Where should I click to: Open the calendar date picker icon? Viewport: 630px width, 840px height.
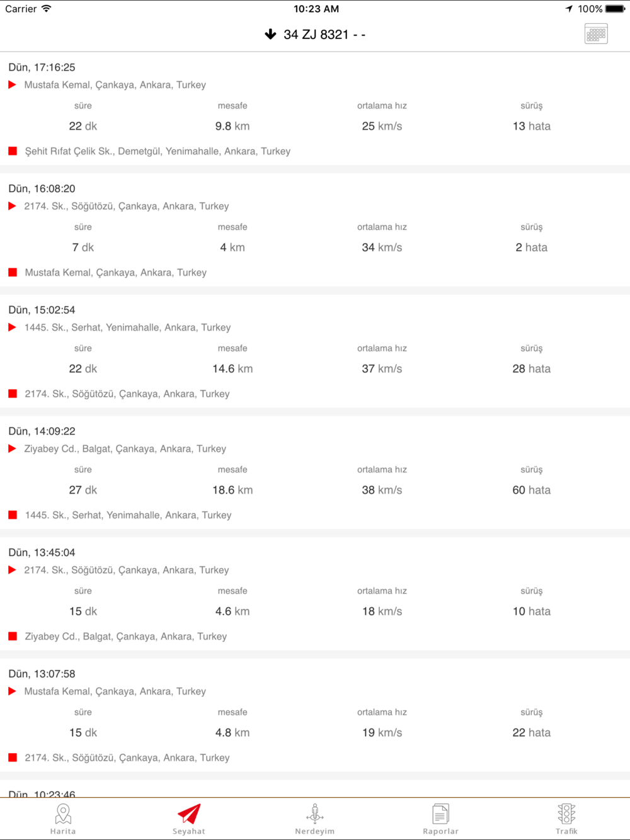(596, 34)
